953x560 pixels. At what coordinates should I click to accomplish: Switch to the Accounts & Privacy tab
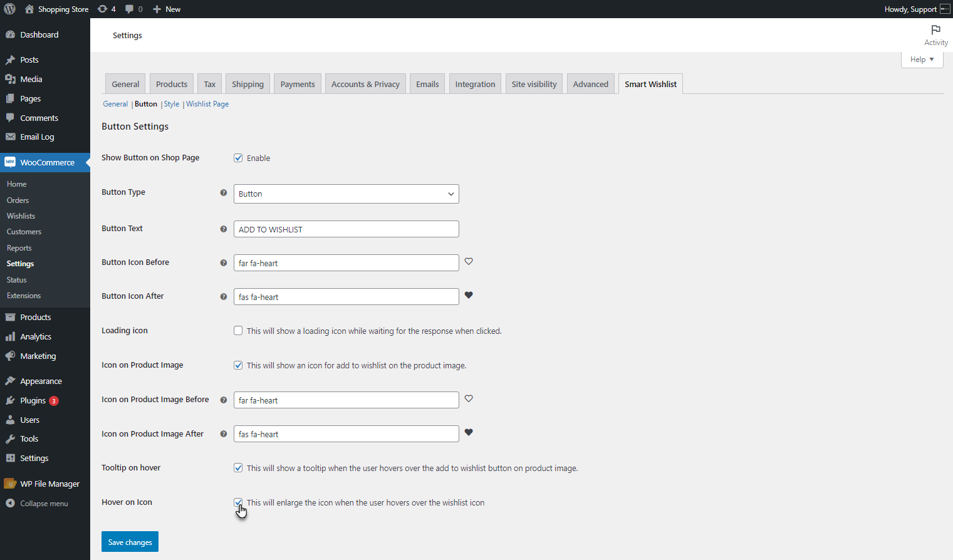coord(365,84)
